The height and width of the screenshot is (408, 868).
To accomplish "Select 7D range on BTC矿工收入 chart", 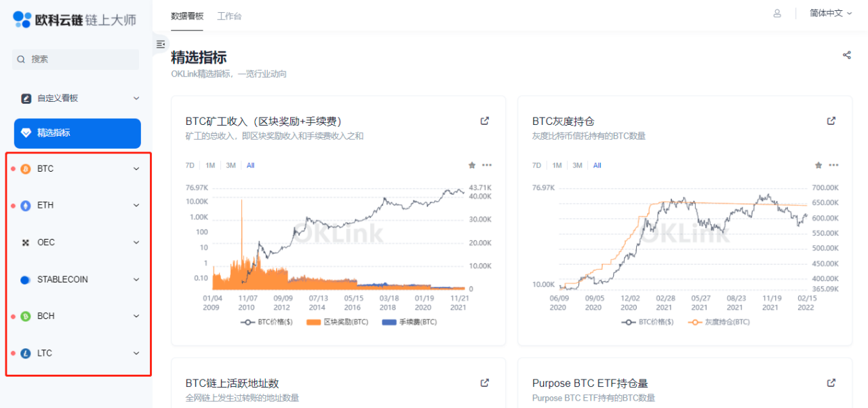I will point(191,165).
